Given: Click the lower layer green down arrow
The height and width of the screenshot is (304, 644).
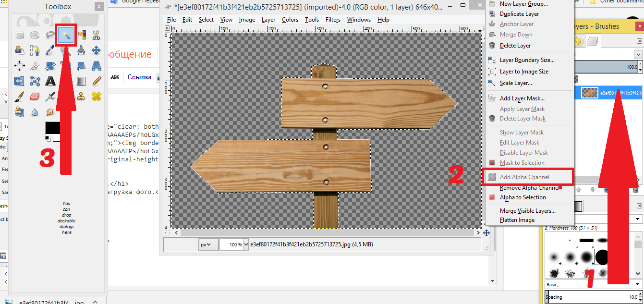Looking at the screenshot, I should (x=593, y=190).
